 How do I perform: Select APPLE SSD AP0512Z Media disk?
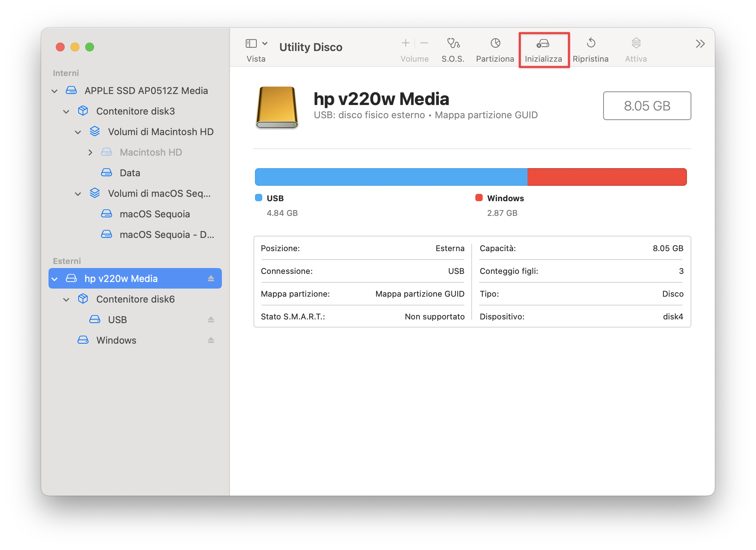(135, 91)
